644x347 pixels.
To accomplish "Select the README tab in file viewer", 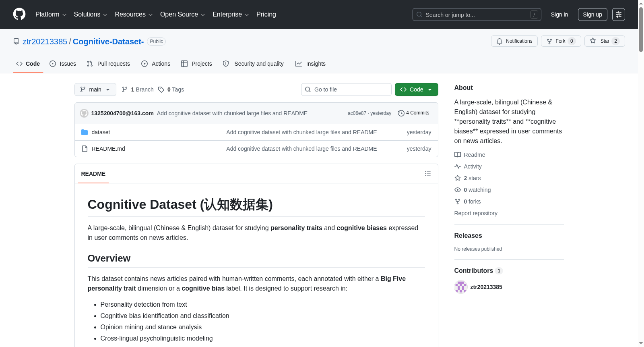I will (x=93, y=174).
